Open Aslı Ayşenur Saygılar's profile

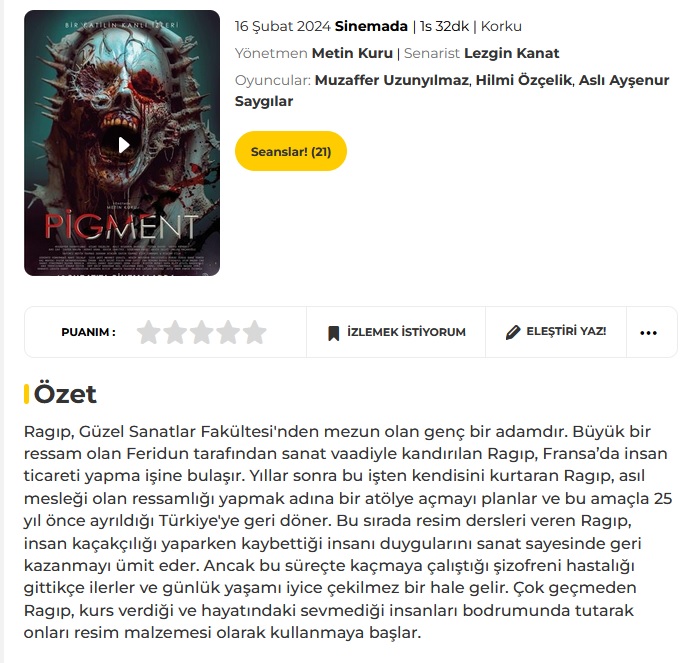tap(452, 91)
